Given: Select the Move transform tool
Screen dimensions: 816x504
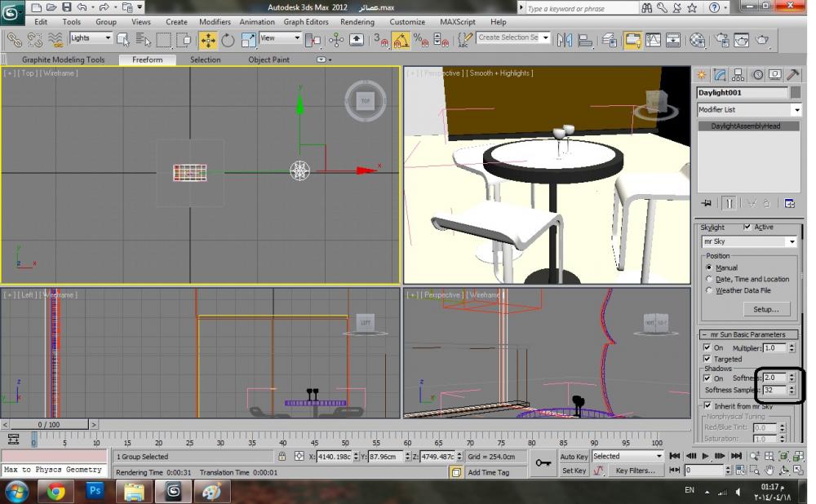Looking at the screenshot, I should coord(207,39).
